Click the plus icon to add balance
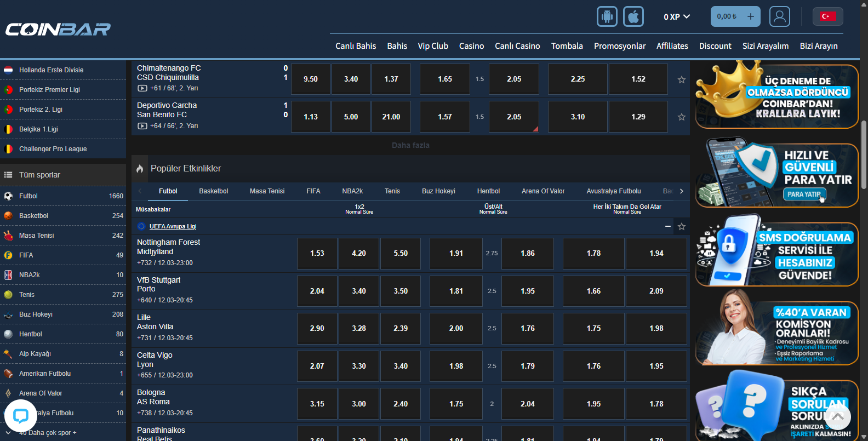 [x=750, y=16]
